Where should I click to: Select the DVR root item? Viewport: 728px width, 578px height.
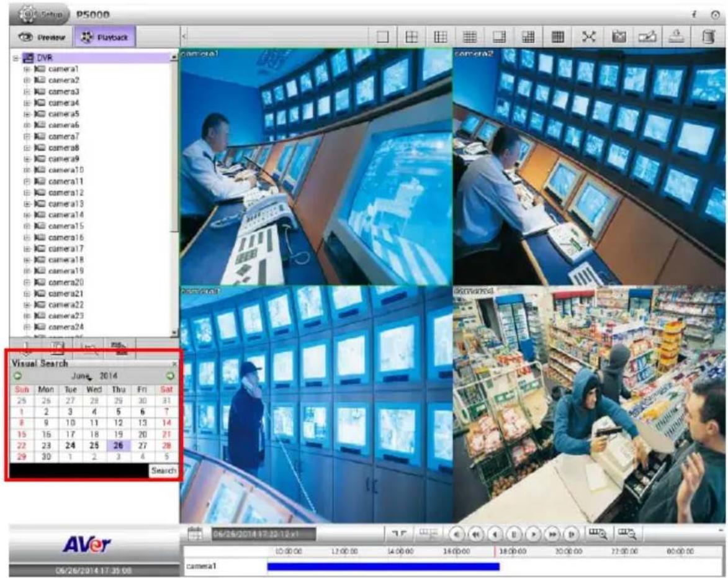pos(45,58)
